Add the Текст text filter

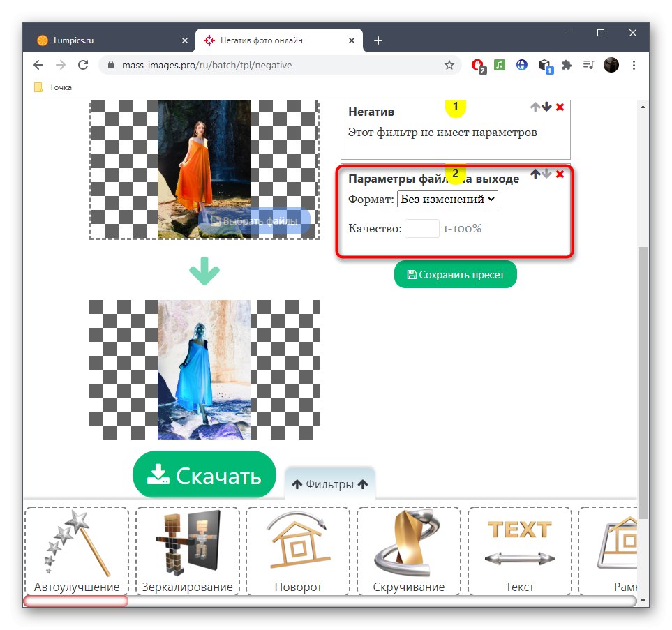tap(519, 550)
